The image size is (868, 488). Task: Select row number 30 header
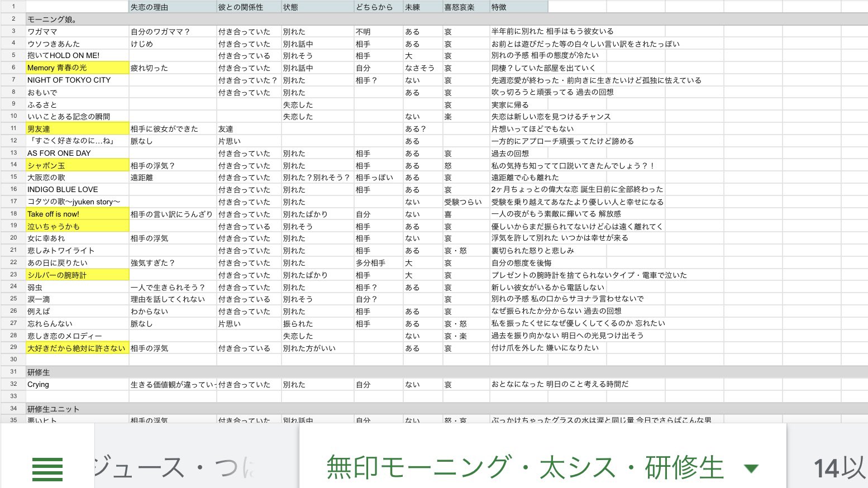tap(13, 360)
